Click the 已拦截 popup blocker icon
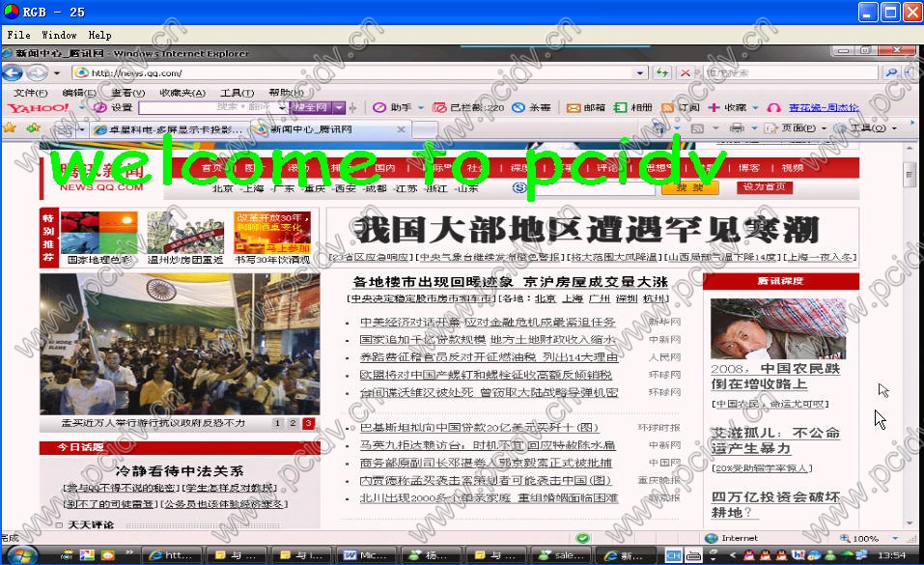Viewport: 924px width, 565px height. [439, 107]
